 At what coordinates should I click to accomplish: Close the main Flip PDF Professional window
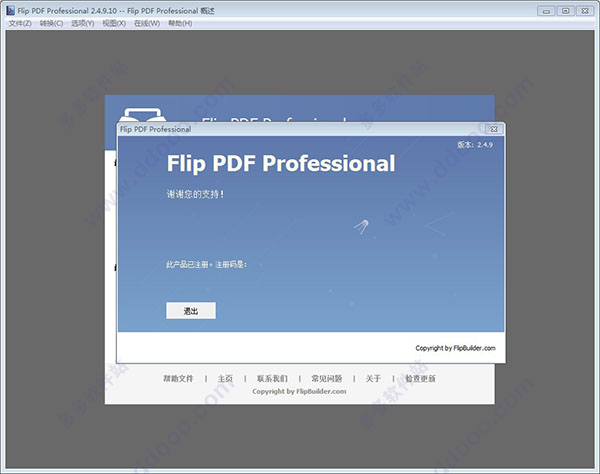(585, 11)
